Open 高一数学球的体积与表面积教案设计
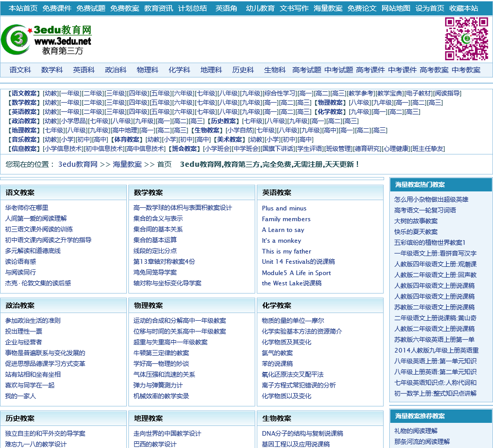493x448 pixels. [183, 208]
